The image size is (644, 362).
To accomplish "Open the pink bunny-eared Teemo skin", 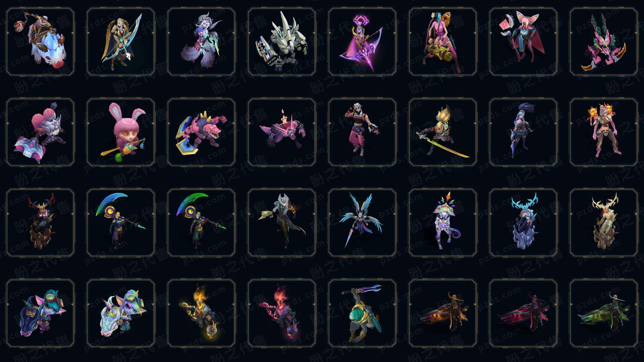I will point(121,132).
